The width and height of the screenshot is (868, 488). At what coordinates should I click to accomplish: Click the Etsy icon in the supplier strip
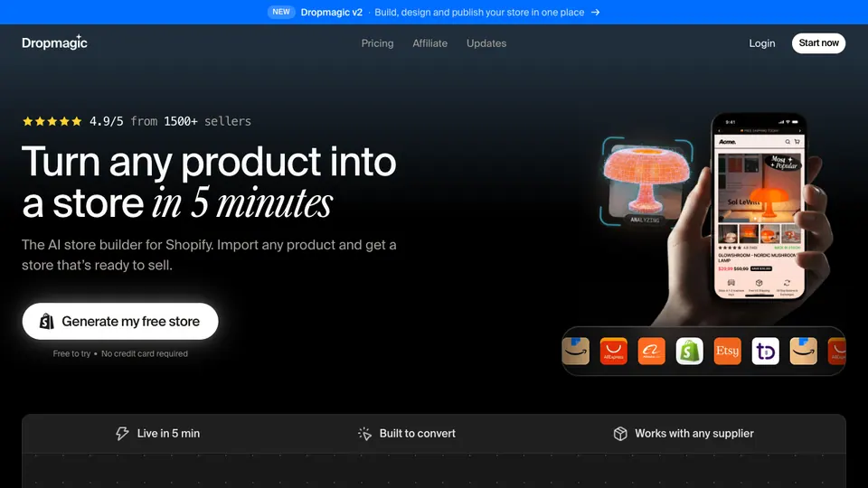point(727,351)
